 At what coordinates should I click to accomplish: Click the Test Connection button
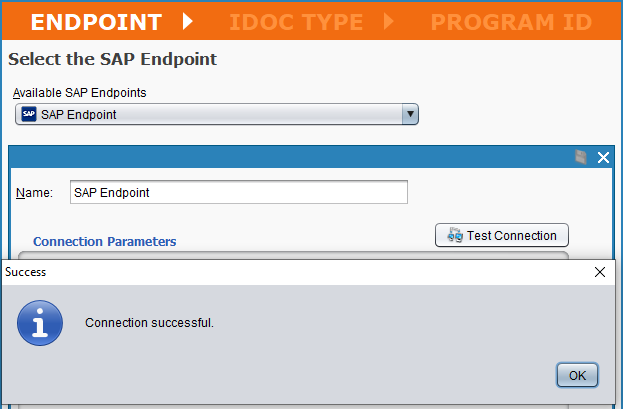502,236
